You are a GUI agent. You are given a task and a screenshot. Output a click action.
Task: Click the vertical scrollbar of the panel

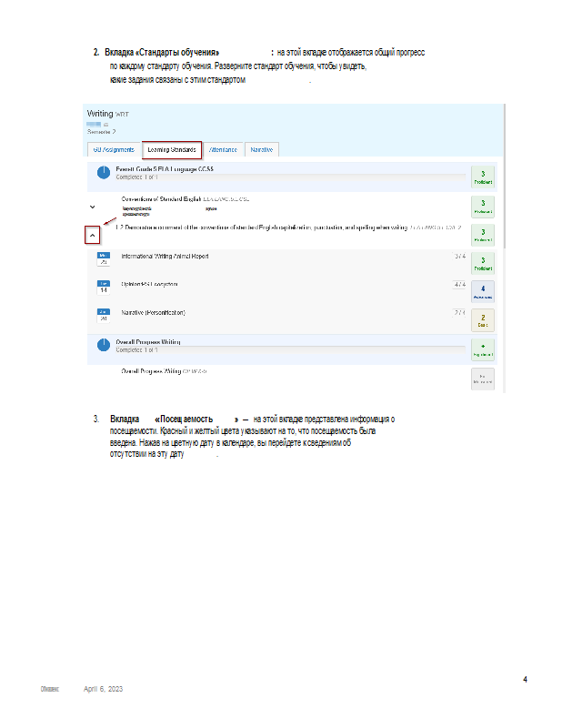coord(504,177)
